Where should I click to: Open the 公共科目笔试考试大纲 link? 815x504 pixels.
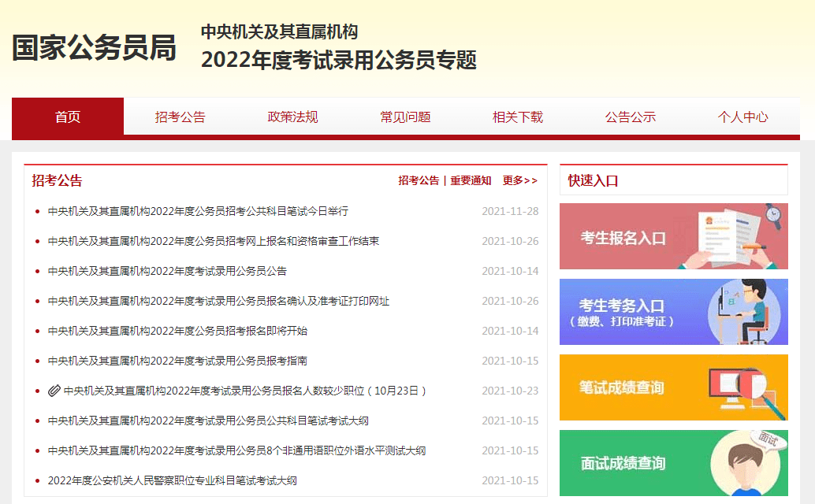click(208, 421)
